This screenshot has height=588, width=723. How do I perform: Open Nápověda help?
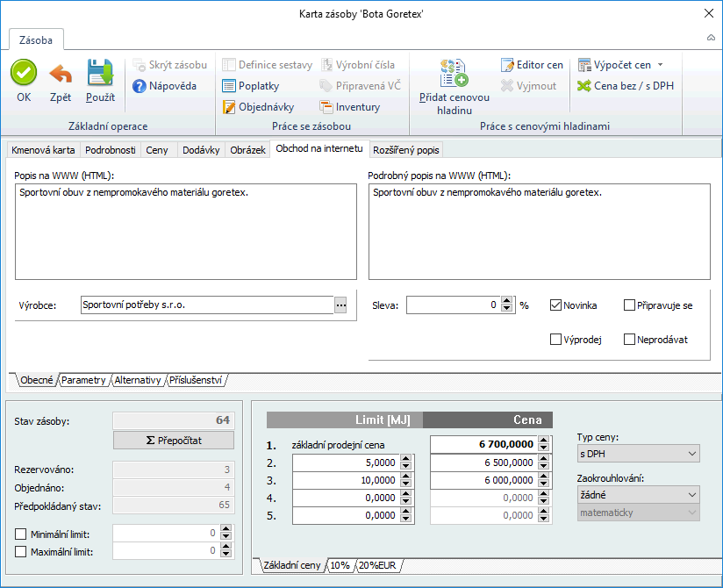pyautogui.click(x=165, y=86)
